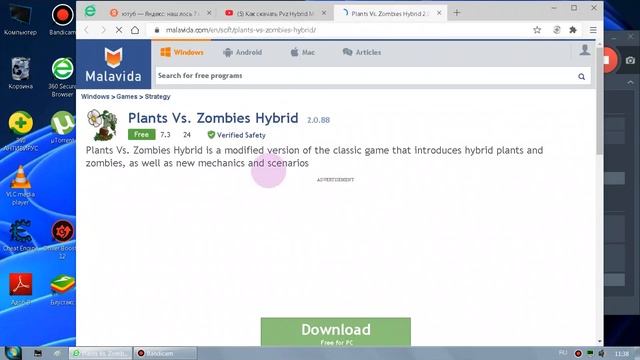Open the Cheat Engine desktop shortcut

(20, 236)
